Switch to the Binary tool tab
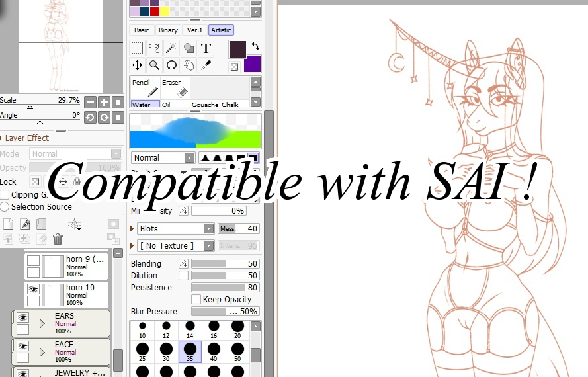The height and width of the screenshot is (377, 588). [x=168, y=30]
